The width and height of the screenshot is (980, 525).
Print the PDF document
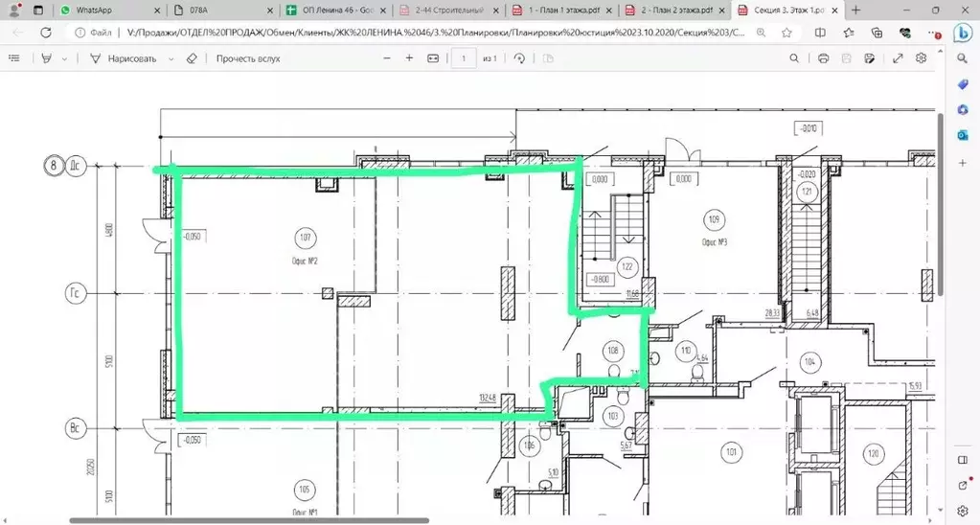[823, 58]
